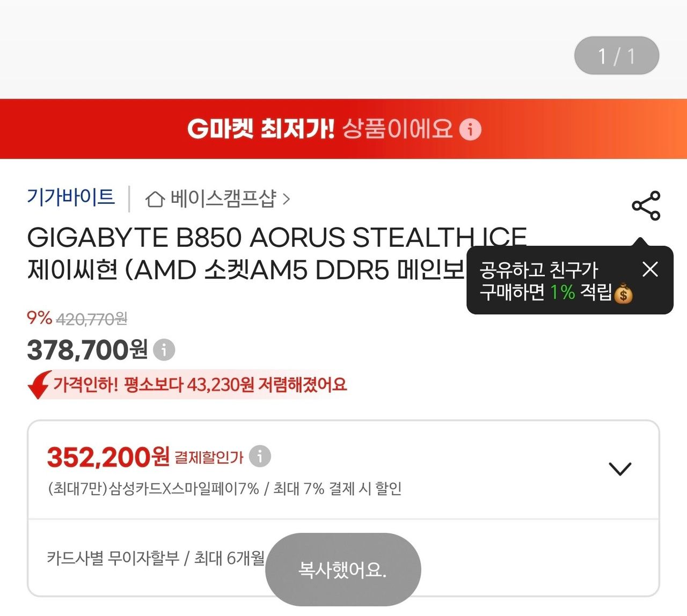
Task: Tap the money bag emoji in tooltip
Action: coord(623,294)
